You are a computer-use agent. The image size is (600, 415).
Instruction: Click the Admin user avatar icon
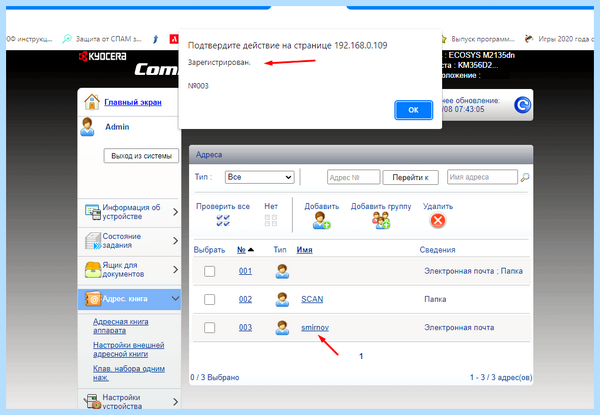87,127
